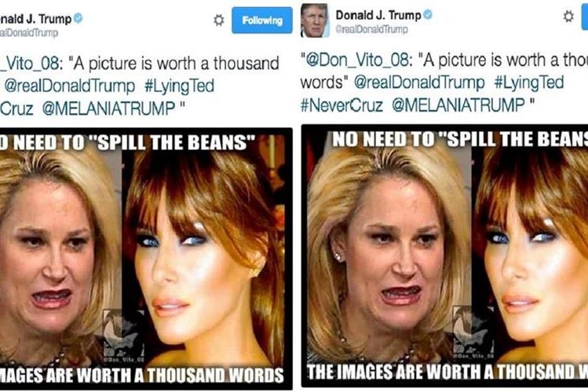Open the @Don_Vito_08 mention in right tweet
The width and height of the screenshot is (588, 392).
point(359,60)
